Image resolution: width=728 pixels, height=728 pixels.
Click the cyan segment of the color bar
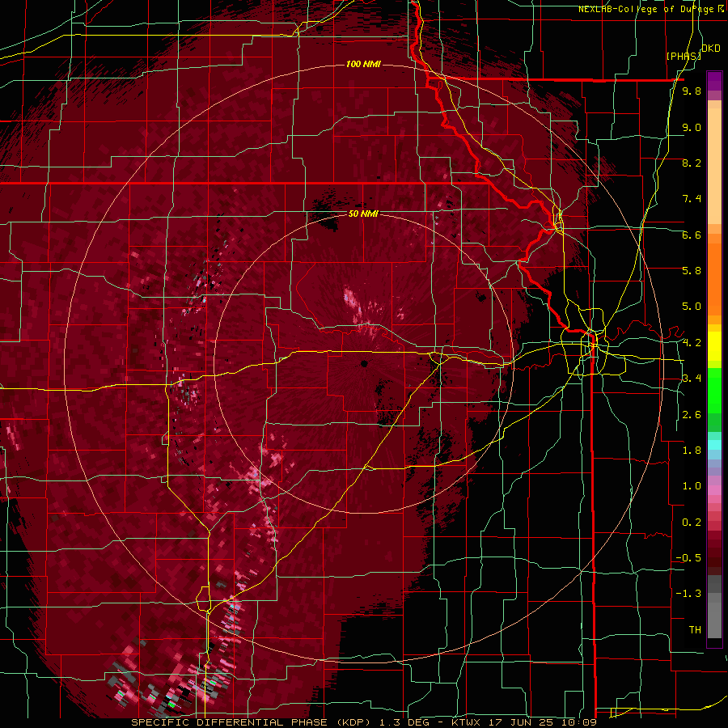pos(714,445)
